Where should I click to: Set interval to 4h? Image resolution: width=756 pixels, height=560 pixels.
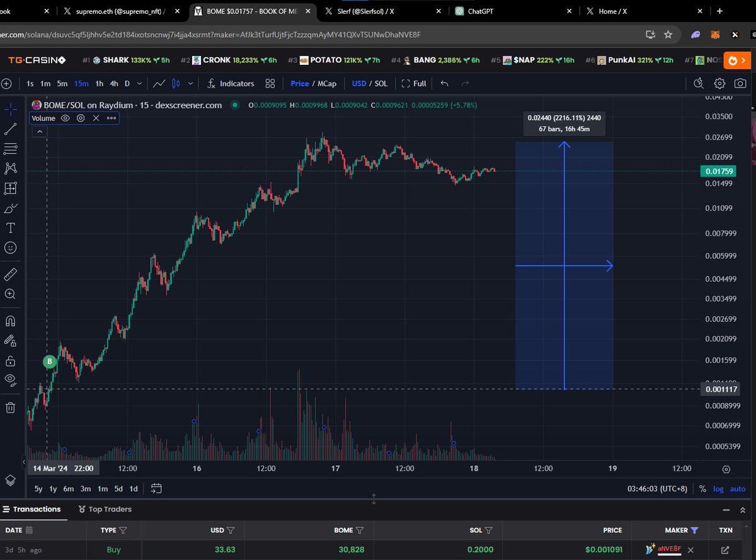coord(114,83)
